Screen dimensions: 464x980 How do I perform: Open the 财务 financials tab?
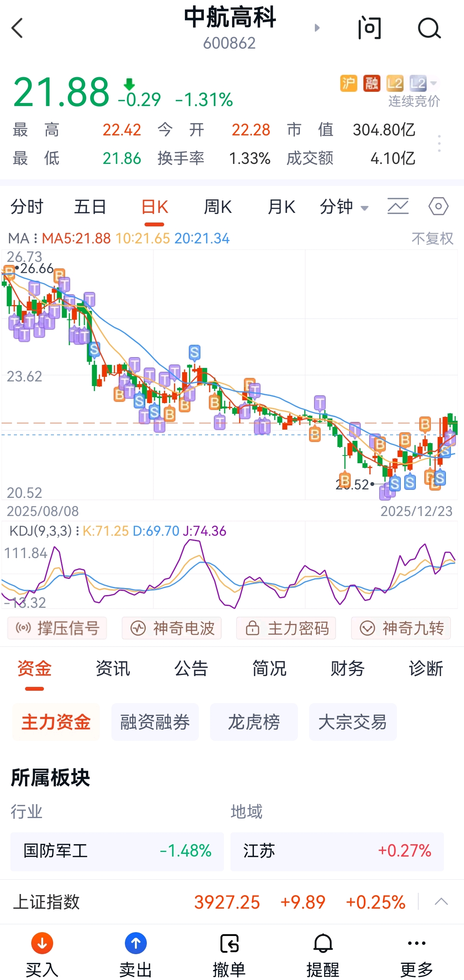pyautogui.click(x=348, y=669)
